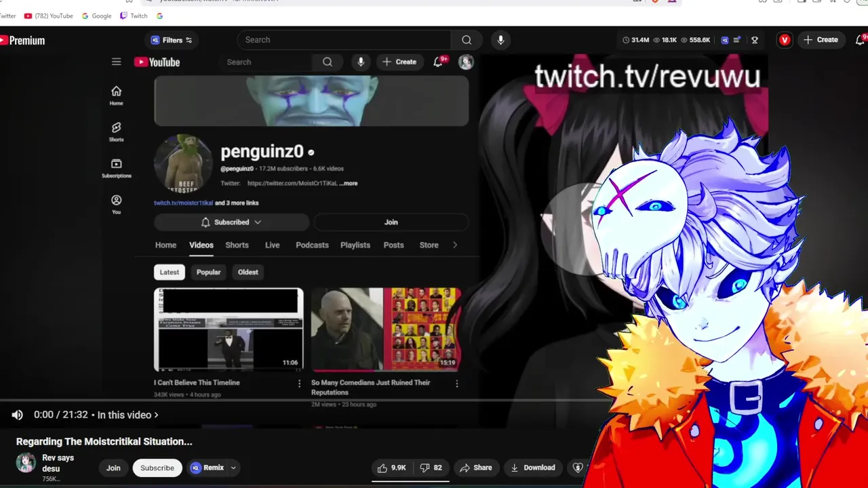Click the video progress bar
Image resolution: width=868 pixels, height=488 pixels.
coord(305,400)
